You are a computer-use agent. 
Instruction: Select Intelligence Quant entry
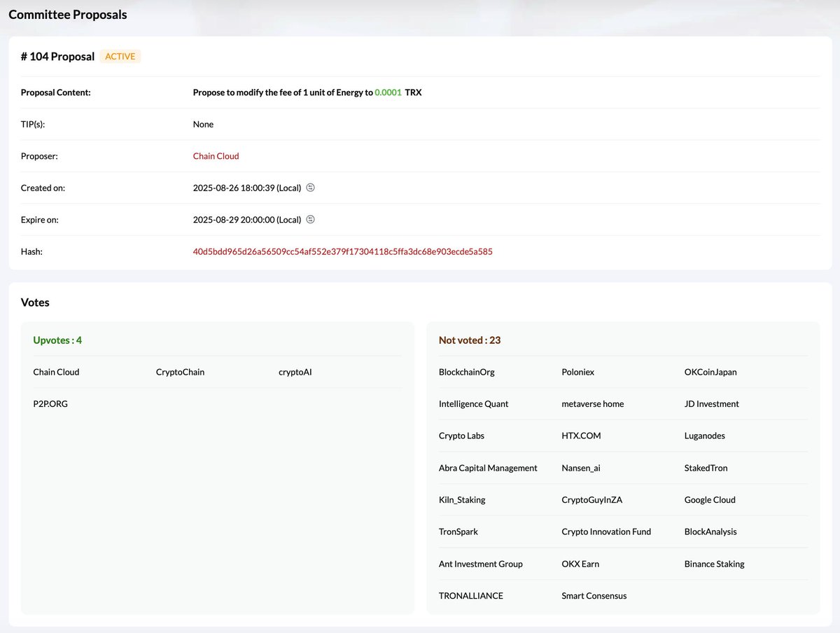point(473,404)
